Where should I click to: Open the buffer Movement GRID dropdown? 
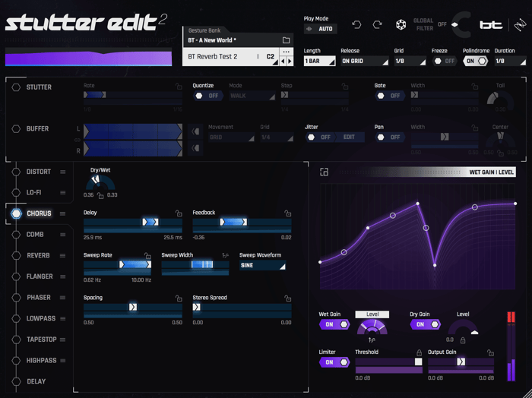(231, 137)
